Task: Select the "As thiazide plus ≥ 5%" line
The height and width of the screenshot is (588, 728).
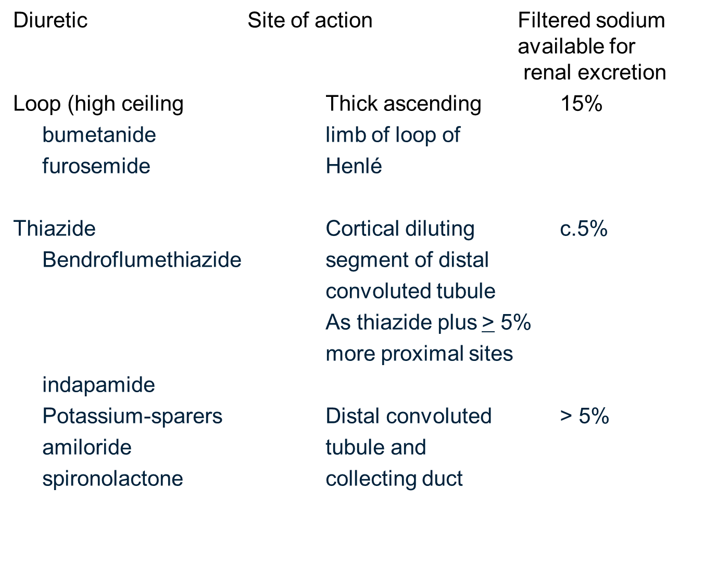Action: 428,322
